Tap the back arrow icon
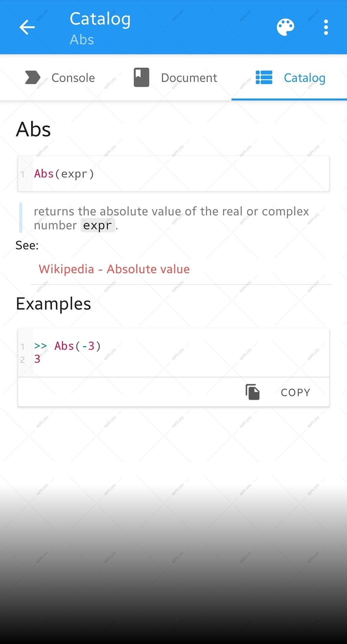The width and height of the screenshot is (347, 644). [27, 27]
